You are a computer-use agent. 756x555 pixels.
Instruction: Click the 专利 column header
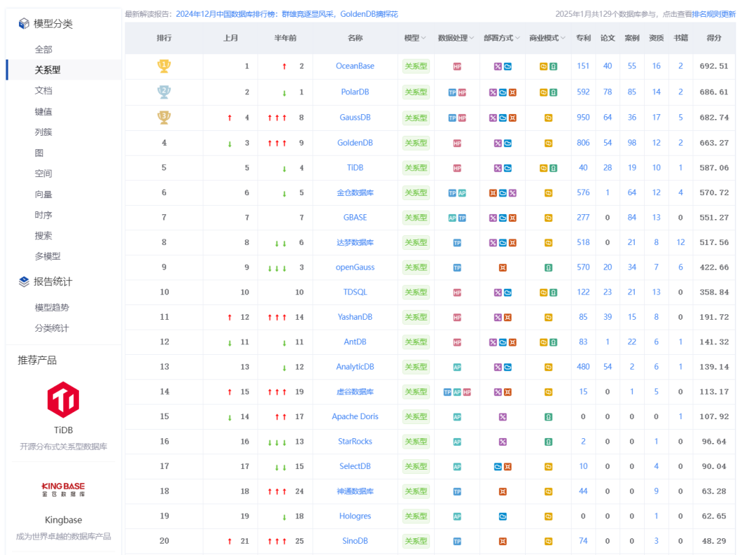coord(583,38)
